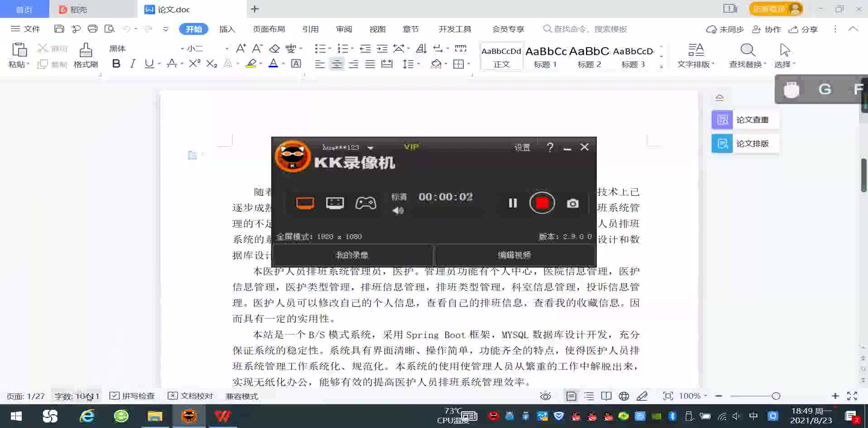Open the 插入 ribbon tab

227,29
